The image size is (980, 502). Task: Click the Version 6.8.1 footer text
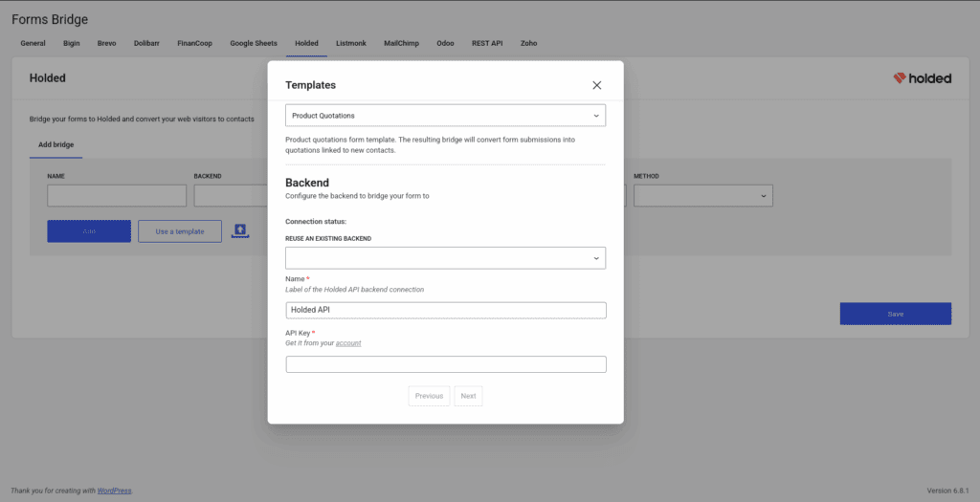947,491
